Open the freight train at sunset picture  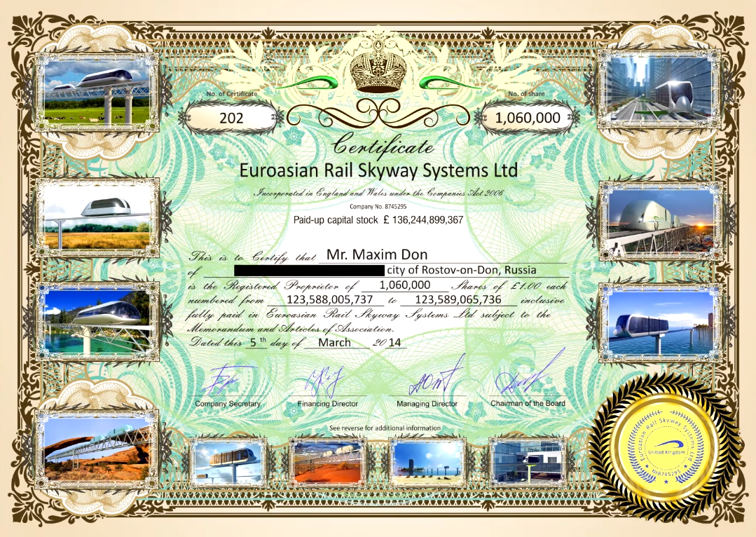pos(660,221)
